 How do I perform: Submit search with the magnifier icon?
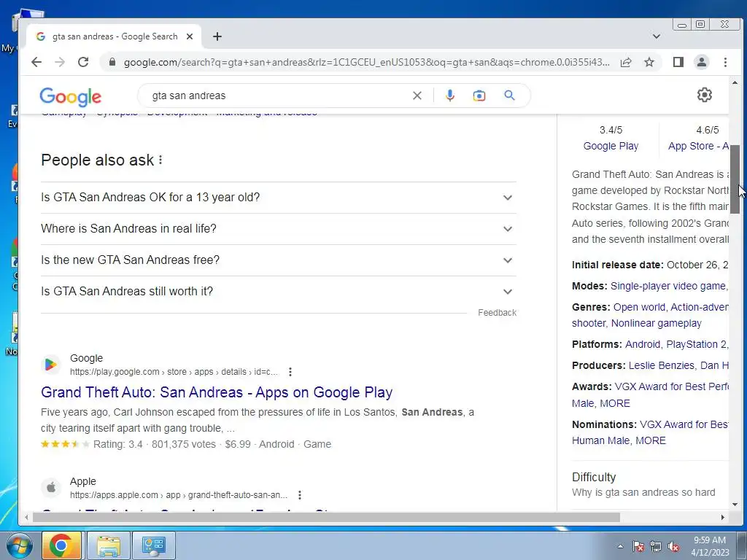[x=510, y=96]
